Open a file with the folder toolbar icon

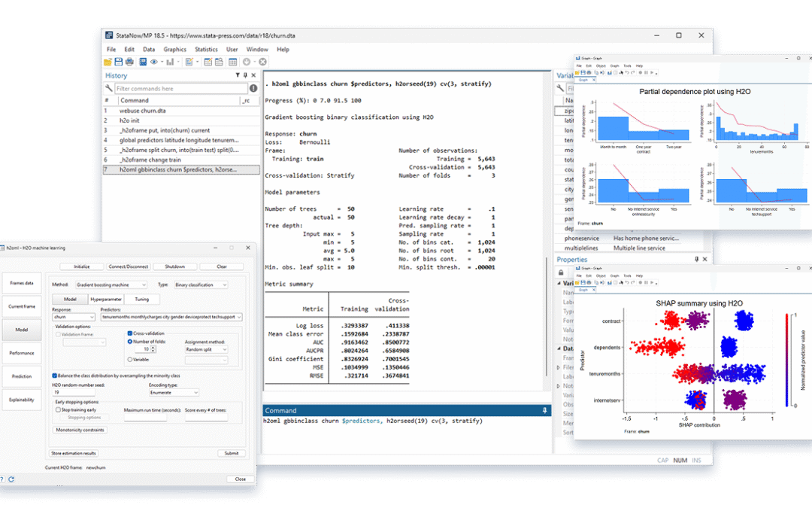coord(108,62)
